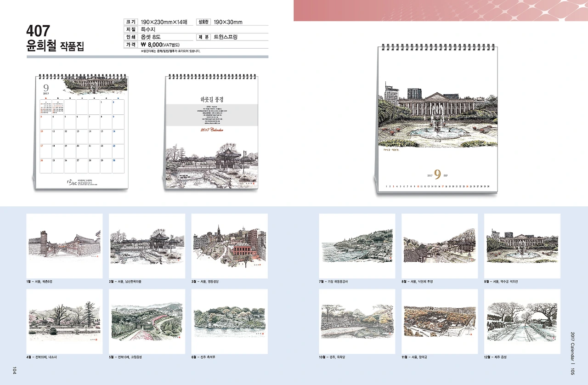Open the large September calendar illustration page

437,120
